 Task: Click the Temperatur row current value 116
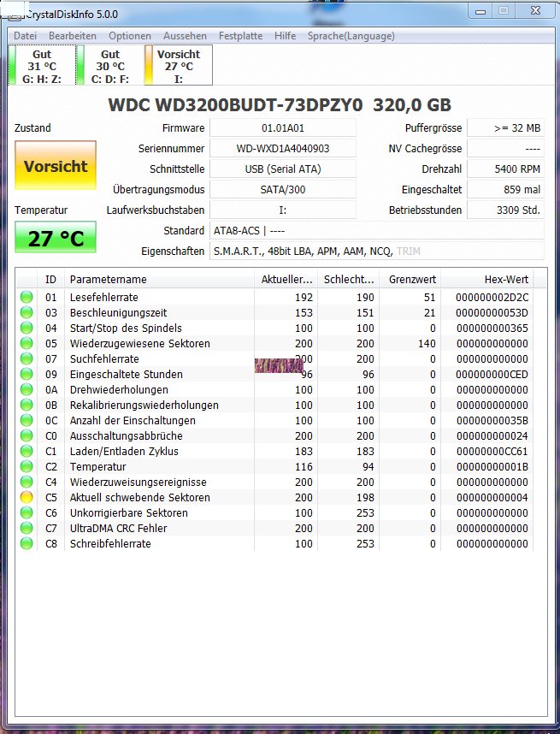(x=304, y=467)
